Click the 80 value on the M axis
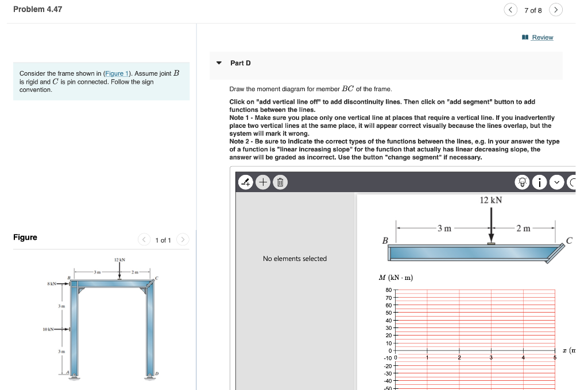 click(389, 290)
